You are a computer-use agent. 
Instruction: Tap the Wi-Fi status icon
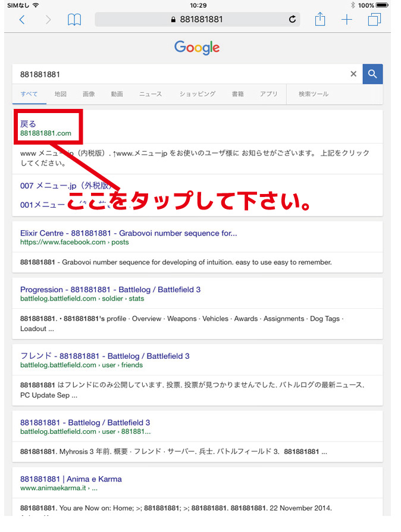pyautogui.click(x=36, y=5)
